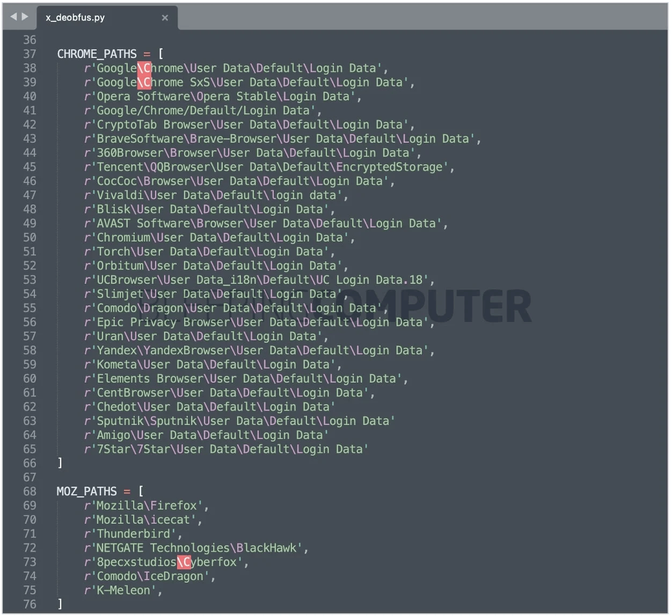
Task: Click line number 76 in gutter
Action: pyautogui.click(x=30, y=604)
